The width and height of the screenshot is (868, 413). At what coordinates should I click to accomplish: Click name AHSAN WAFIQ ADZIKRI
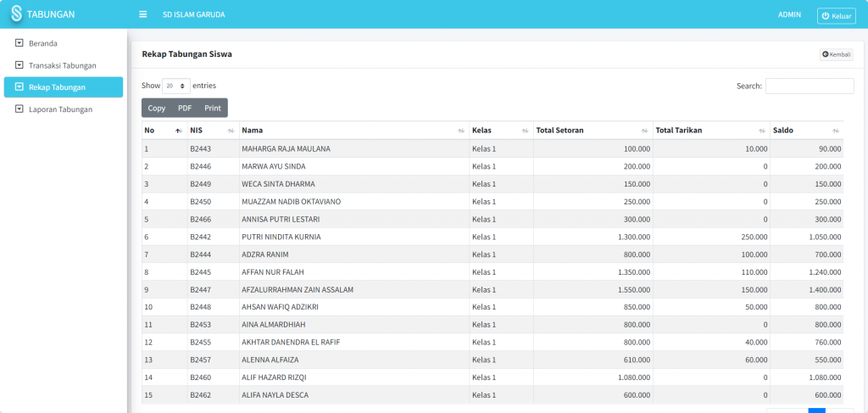(280, 307)
